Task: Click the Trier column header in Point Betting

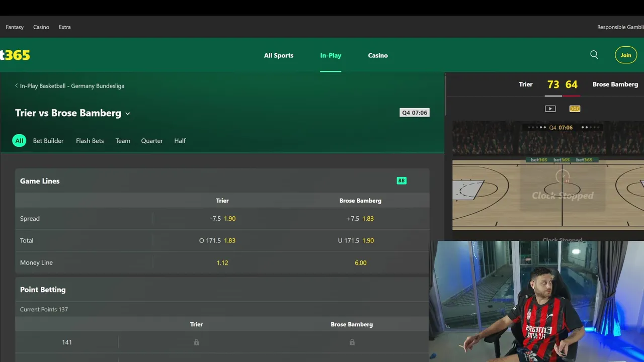Action: (x=197, y=324)
